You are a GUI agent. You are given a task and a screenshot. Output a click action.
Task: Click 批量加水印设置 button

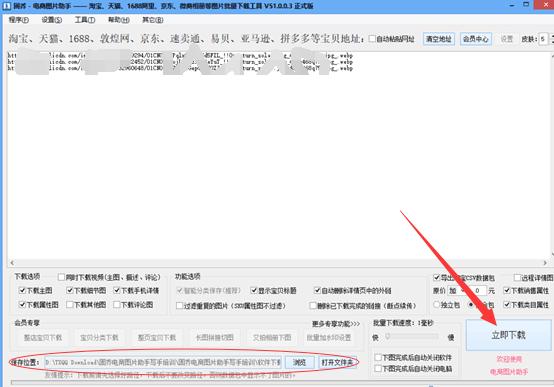[329, 338]
